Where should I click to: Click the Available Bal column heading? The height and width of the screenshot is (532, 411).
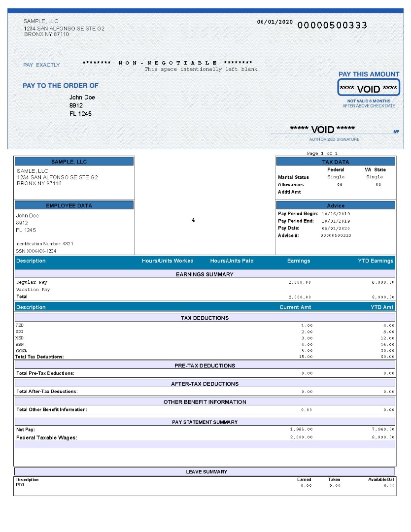click(x=381, y=479)
